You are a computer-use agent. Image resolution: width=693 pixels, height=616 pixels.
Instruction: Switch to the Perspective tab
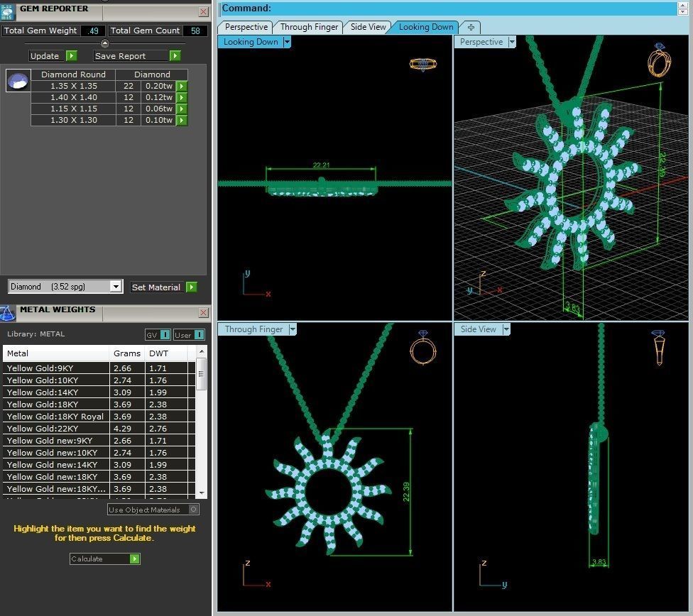click(246, 27)
